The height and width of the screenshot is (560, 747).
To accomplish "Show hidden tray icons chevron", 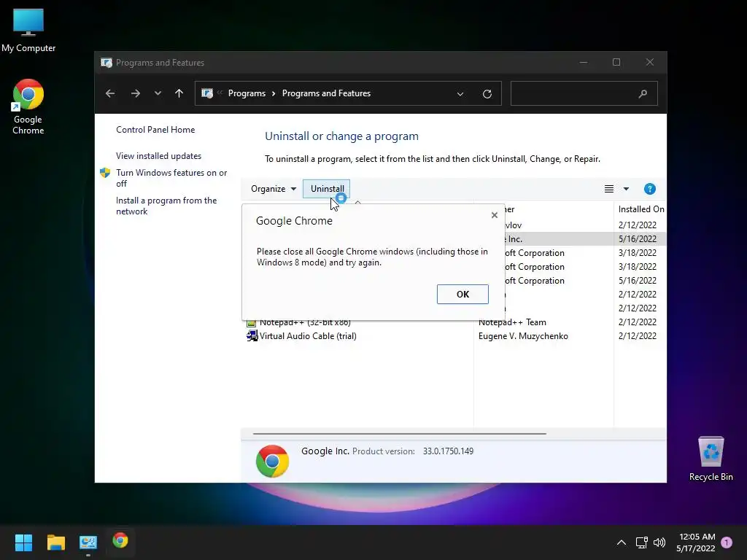I will point(622,542).
